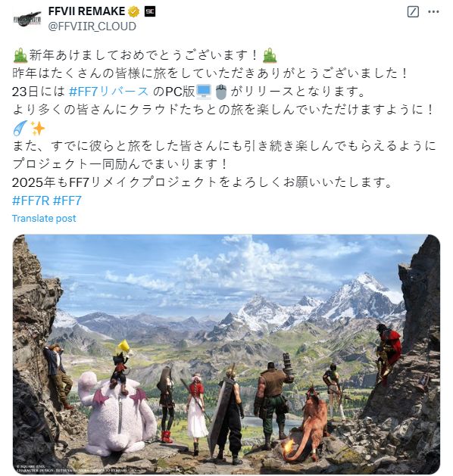
Task: Open the #FF7リバース hashtag
Action: pyautogui.click(x=109, y=92)
